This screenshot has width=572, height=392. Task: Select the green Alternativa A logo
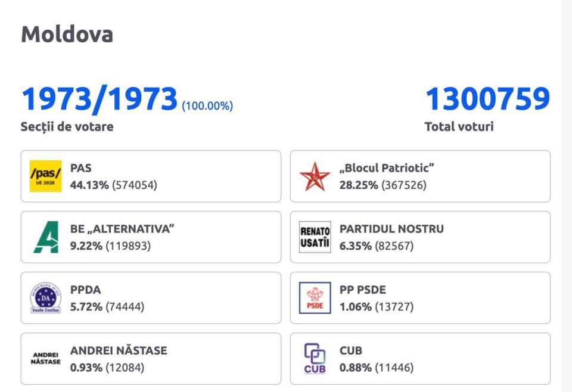46,237
